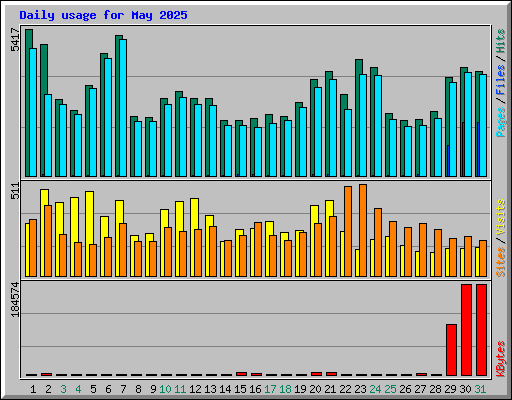512x400 pixels.
Task: Click the cyan files bar for day 23
Action: click(363, 125)
